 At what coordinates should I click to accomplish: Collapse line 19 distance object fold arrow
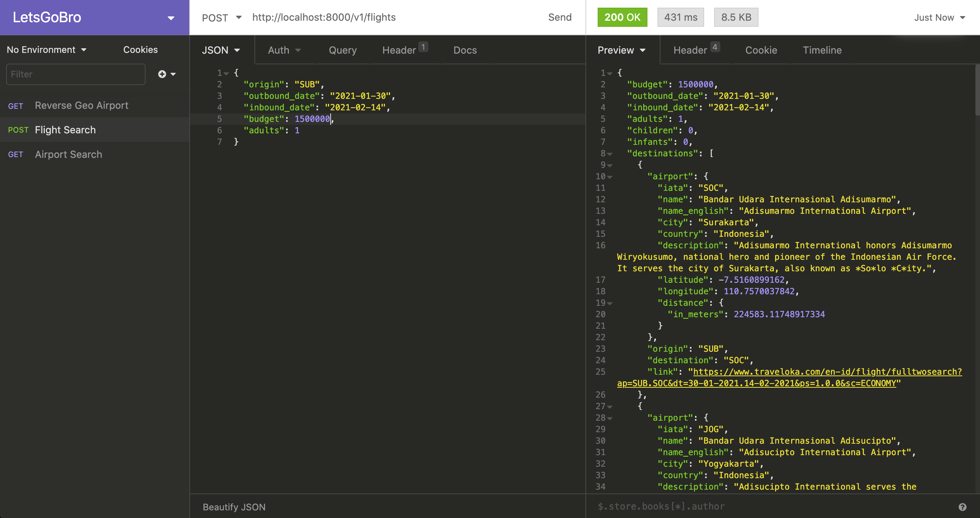[610, 303]
